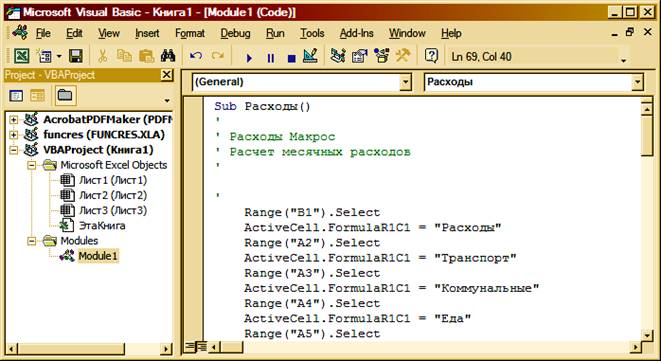Open the Window menu

point(407,33)
